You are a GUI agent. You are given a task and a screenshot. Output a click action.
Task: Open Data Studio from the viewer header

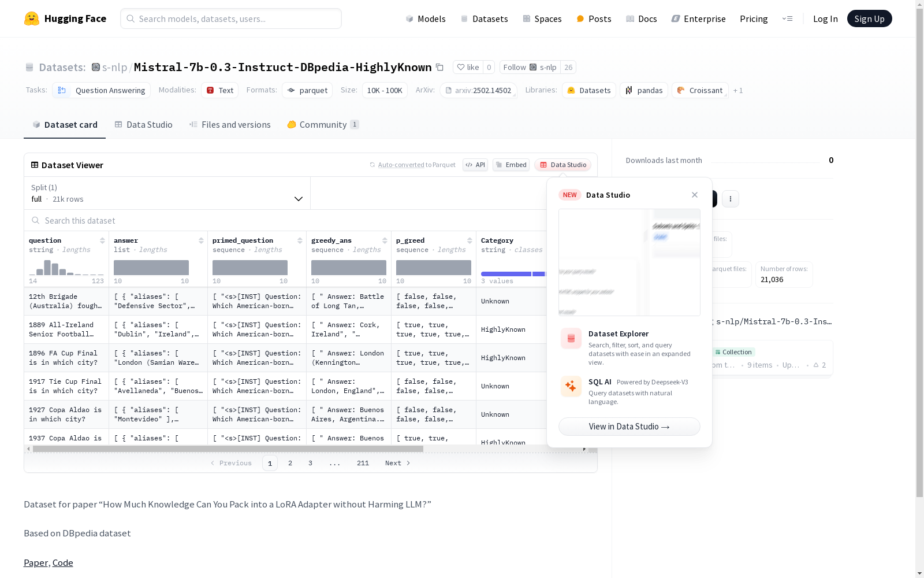click(562, 165)
